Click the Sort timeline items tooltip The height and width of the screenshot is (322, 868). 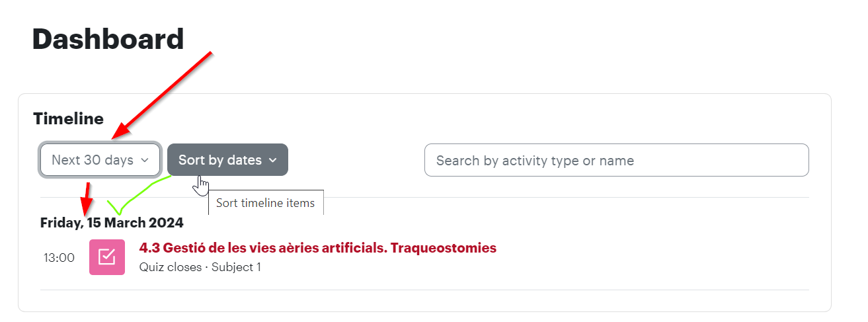[266, 203]
